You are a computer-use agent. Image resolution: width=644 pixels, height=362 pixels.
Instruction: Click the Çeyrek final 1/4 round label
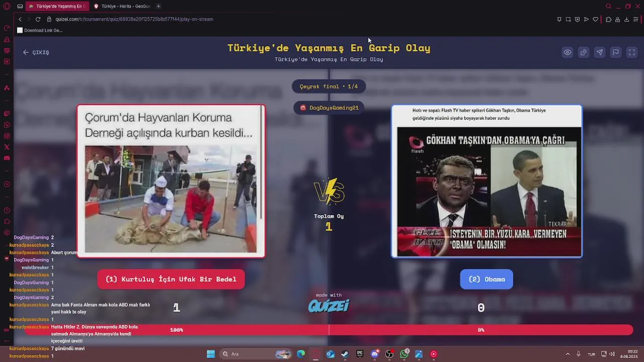[329, 86]
